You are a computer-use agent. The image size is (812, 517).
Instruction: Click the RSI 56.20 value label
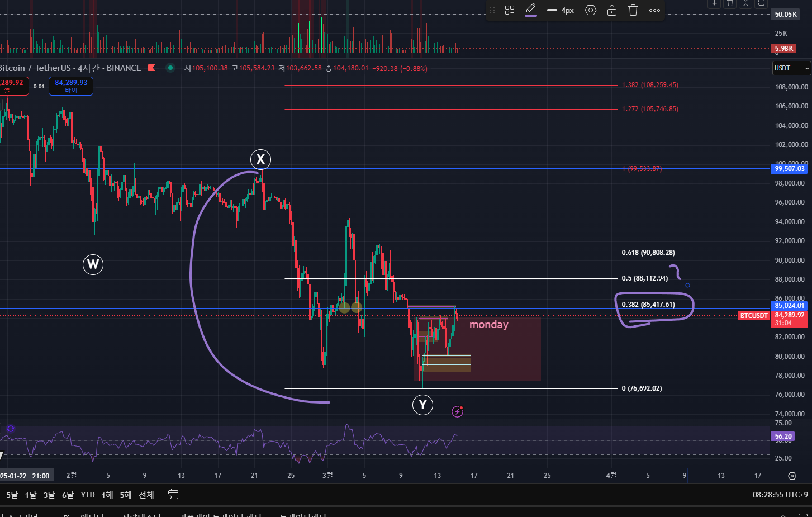click(x=783, y=437)
